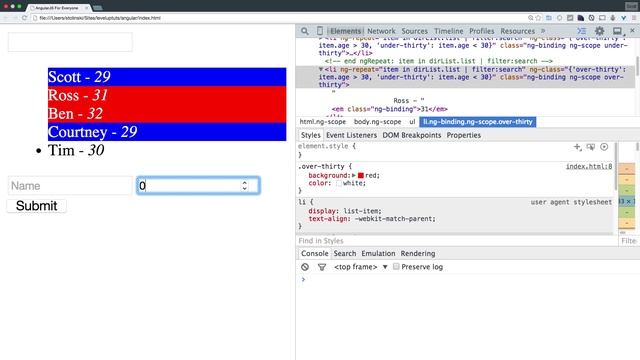Screen dimensions: 640x360
Task: Switch drawer to the Search tab
Action: coord(344,253)
